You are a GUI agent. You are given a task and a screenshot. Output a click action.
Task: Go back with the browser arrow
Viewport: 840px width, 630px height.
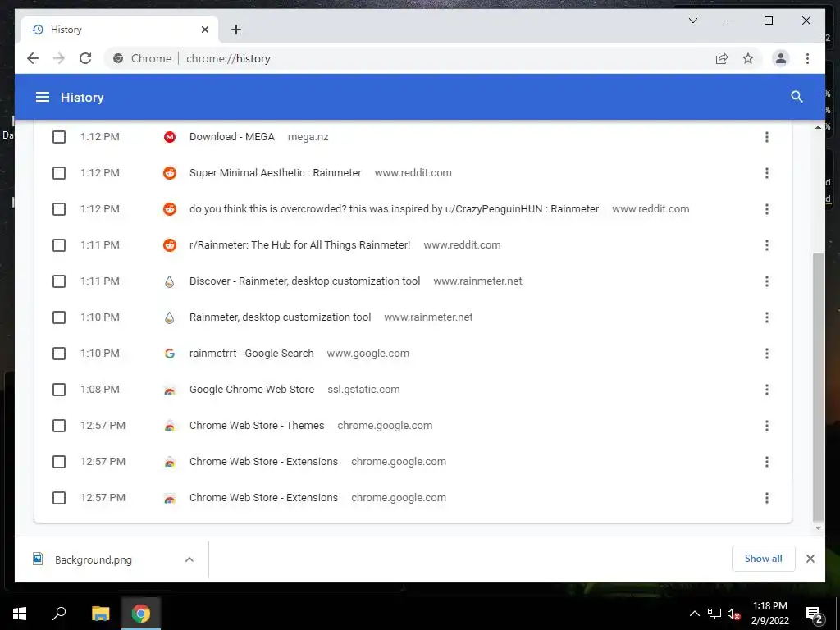[33, 58]
